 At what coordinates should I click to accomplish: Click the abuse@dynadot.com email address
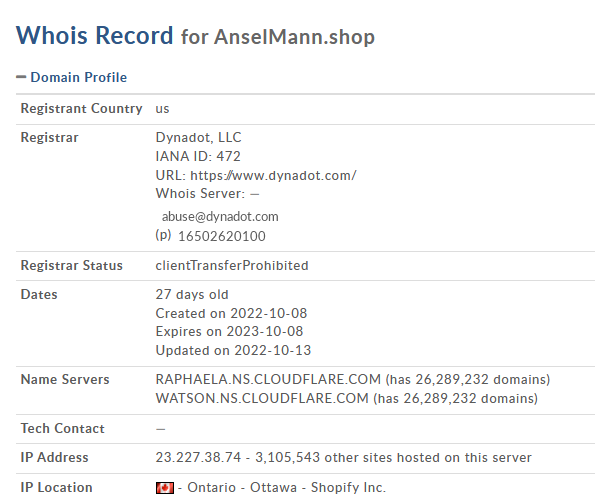[x=220, y=217]
